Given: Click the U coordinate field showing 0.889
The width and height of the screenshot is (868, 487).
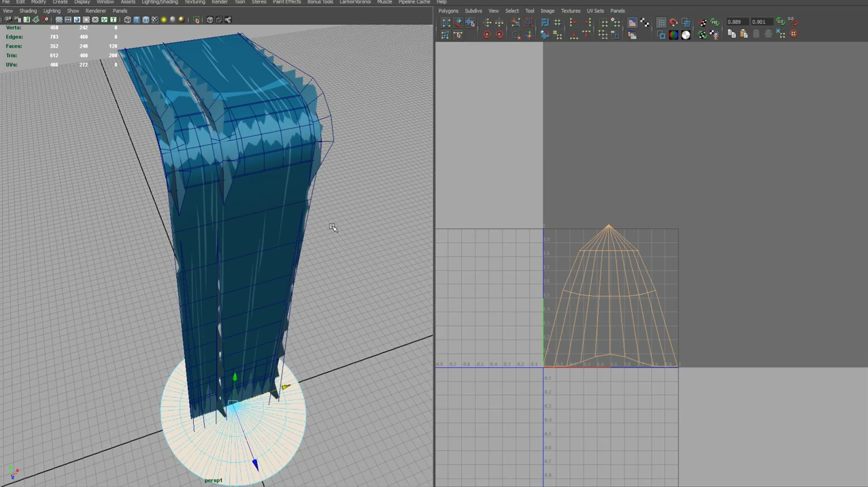Looking at the screenshot, I should click(738, 22).
